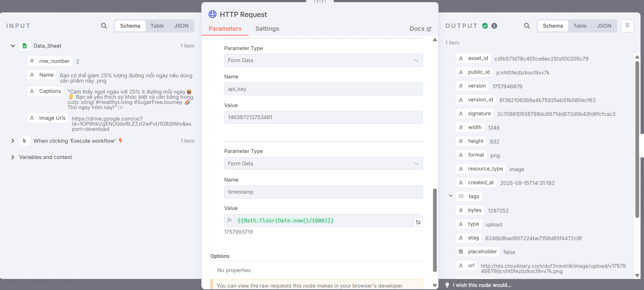
Task: Click the HTTP Request globe icon
Action: click(x=213, y=14)
